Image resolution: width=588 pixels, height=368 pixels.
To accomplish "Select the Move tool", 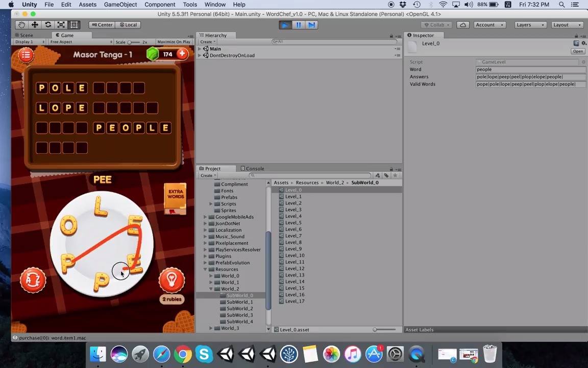I will [35, 25].
